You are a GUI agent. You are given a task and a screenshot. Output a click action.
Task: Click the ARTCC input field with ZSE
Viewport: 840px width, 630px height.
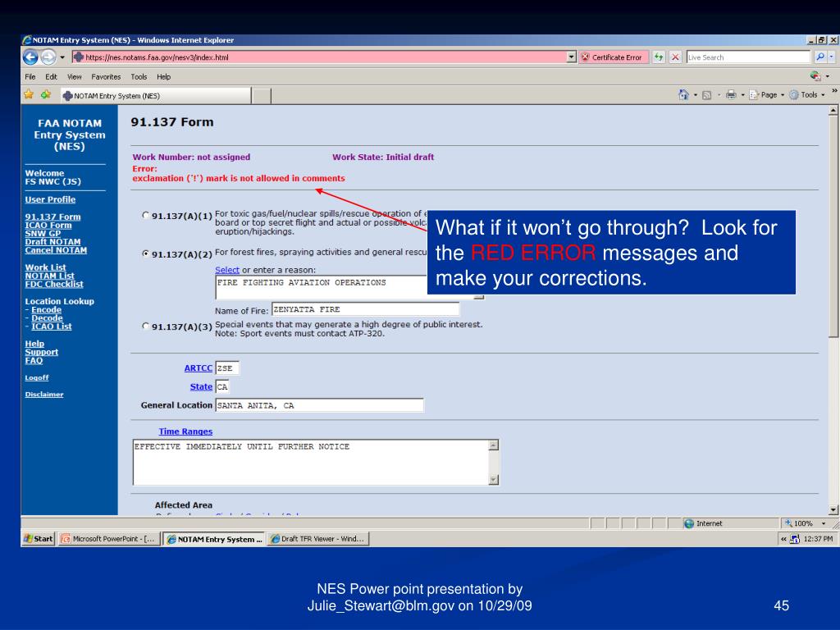(226, 368)
